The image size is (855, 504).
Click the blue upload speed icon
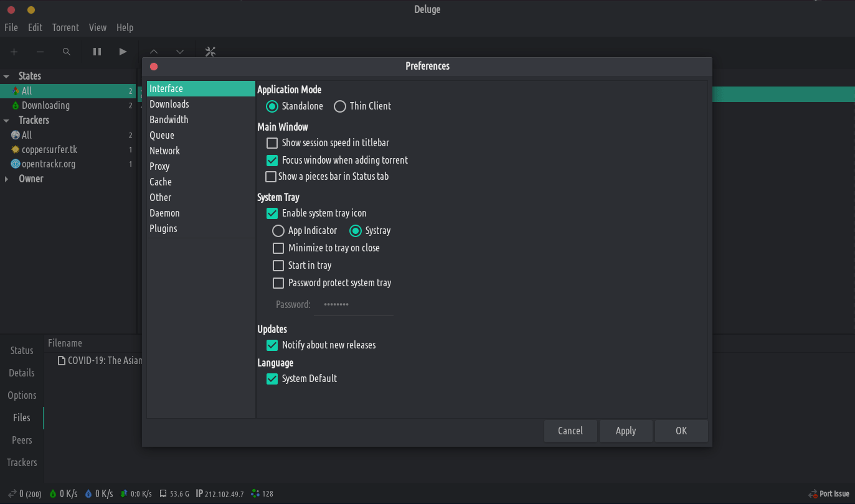(88, 493)
